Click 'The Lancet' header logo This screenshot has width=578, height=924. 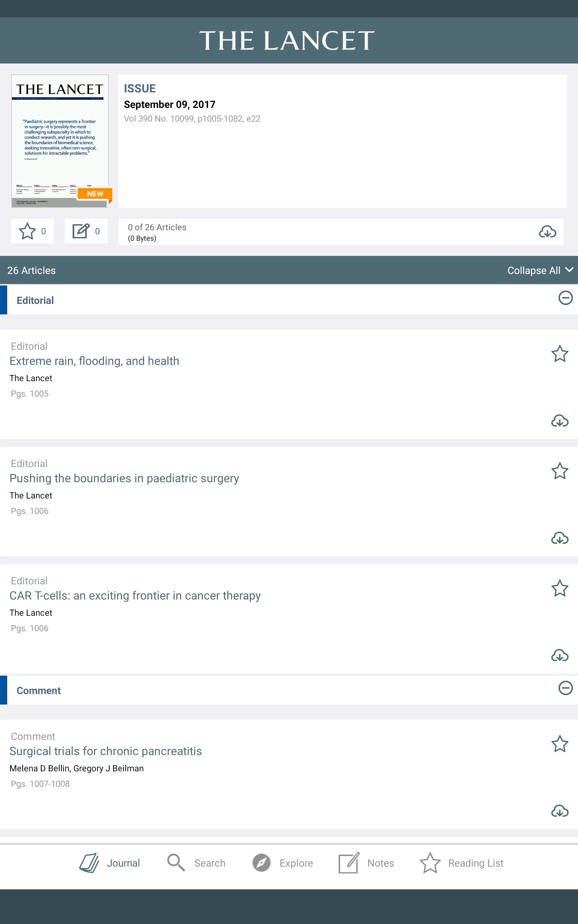(287, 40)
